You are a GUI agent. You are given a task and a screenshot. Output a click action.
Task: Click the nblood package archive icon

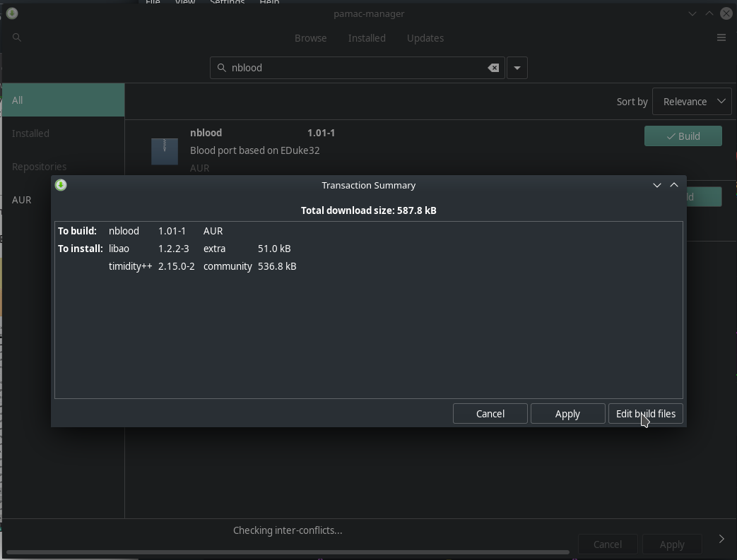[x=165, y=151]
